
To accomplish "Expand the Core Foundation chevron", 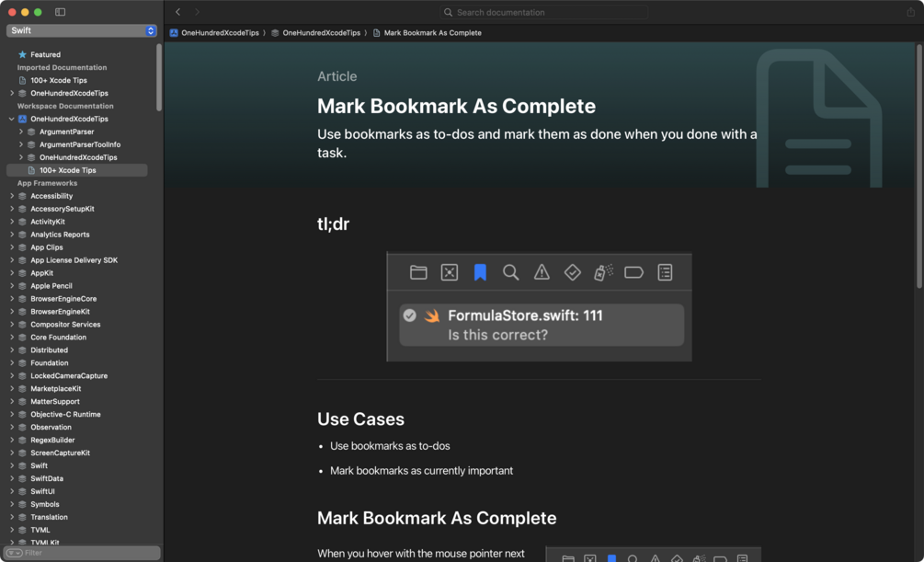I will pyautogui.click(x=12, y=338).
